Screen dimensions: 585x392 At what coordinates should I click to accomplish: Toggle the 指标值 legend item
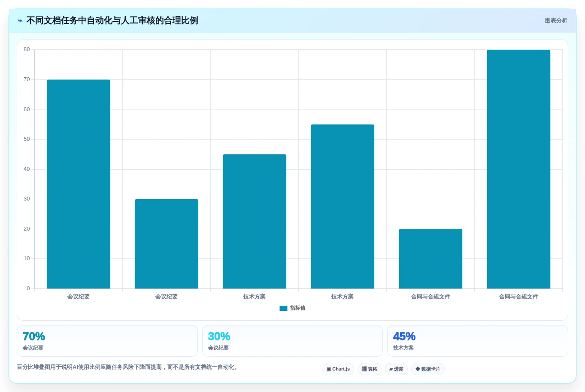292,308
